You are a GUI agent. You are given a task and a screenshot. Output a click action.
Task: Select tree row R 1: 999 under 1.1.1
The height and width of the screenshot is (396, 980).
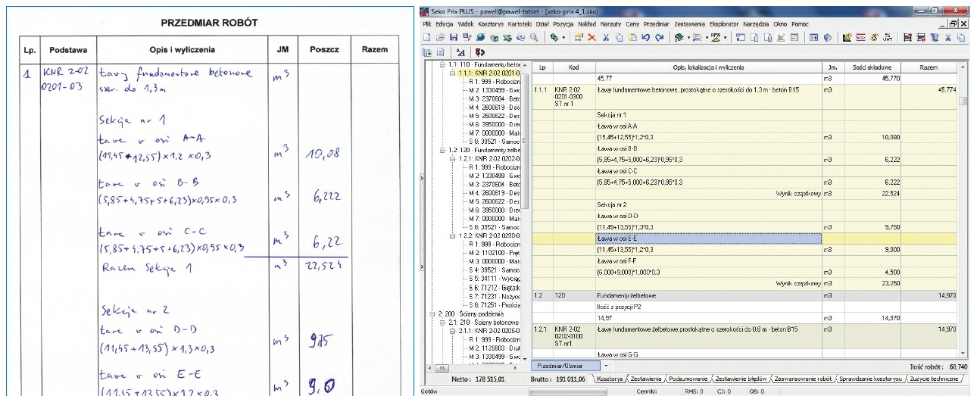click(493, 82)
